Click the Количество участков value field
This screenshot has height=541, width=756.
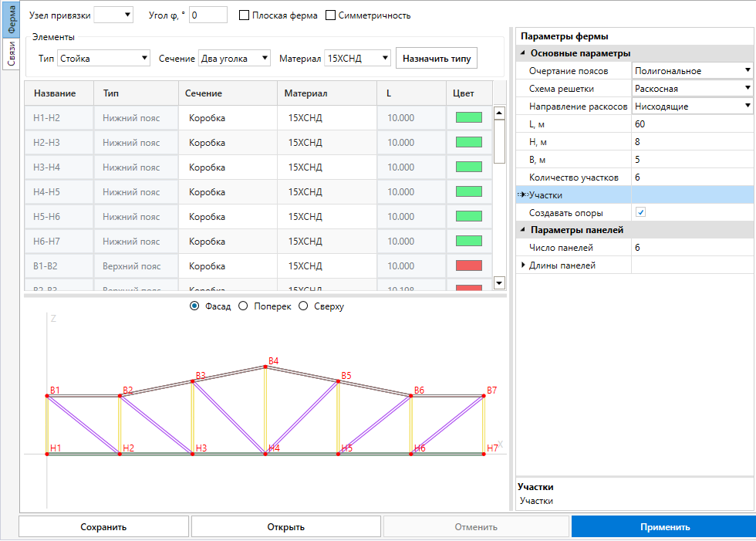coord(693,178)
